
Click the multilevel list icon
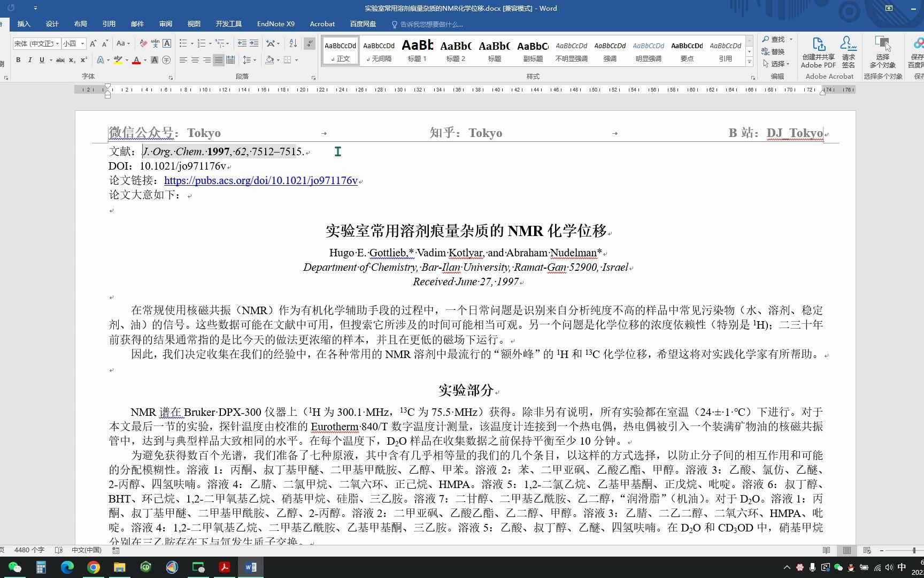(x=220, y=43)
